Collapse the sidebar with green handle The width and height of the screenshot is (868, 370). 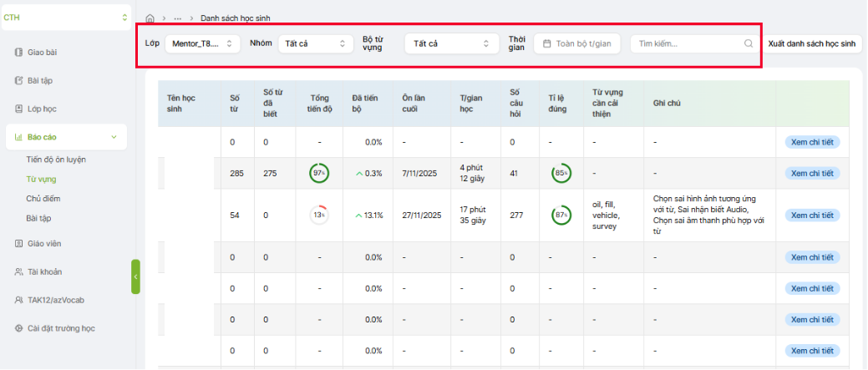tap(135, 276)
